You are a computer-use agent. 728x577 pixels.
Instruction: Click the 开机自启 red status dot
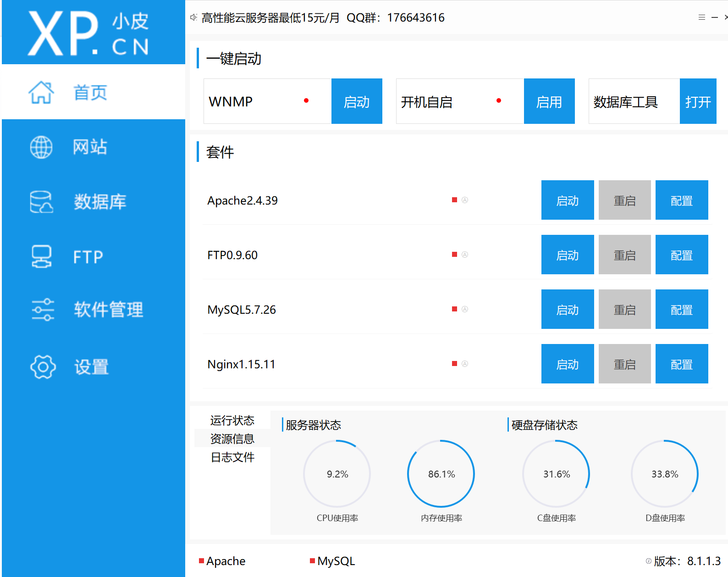[499, 100]
